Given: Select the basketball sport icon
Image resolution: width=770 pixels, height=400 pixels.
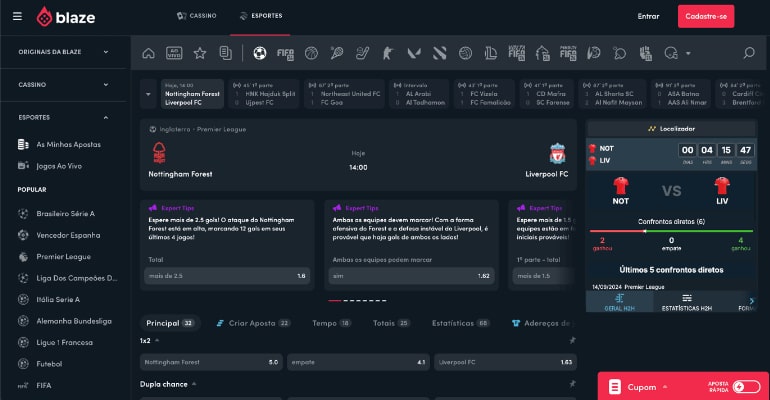Looking at the screenshot, I should tap(311, 53).
